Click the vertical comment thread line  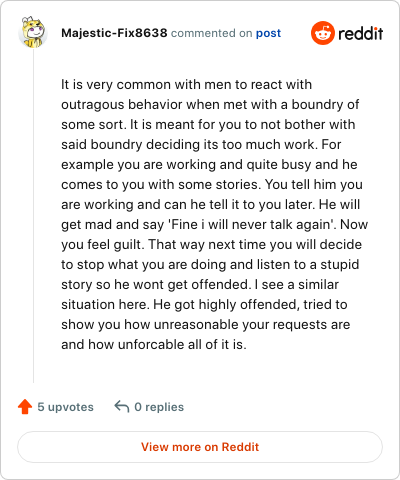click(x=33, y=216)
